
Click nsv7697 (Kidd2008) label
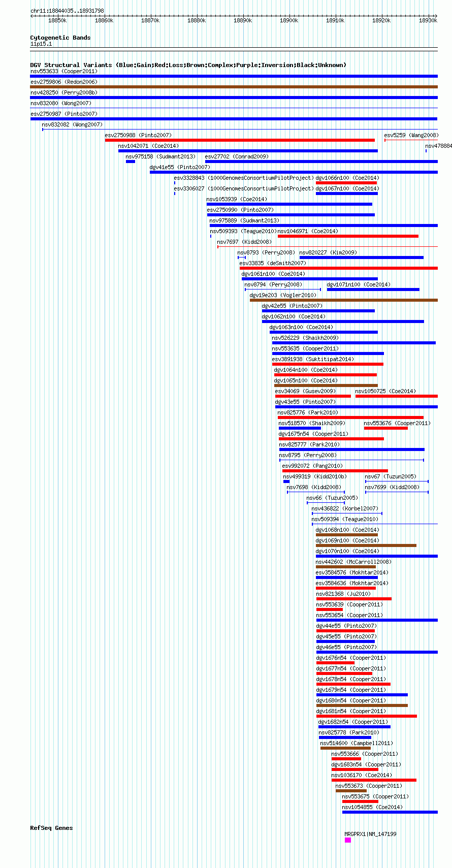(x=244, y=242)
